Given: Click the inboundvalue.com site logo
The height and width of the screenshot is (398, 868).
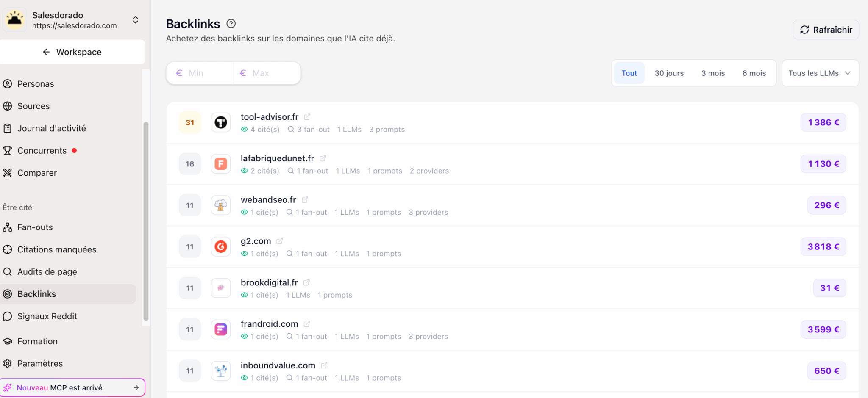Looking at the screenshot, I should coord(221,371).
